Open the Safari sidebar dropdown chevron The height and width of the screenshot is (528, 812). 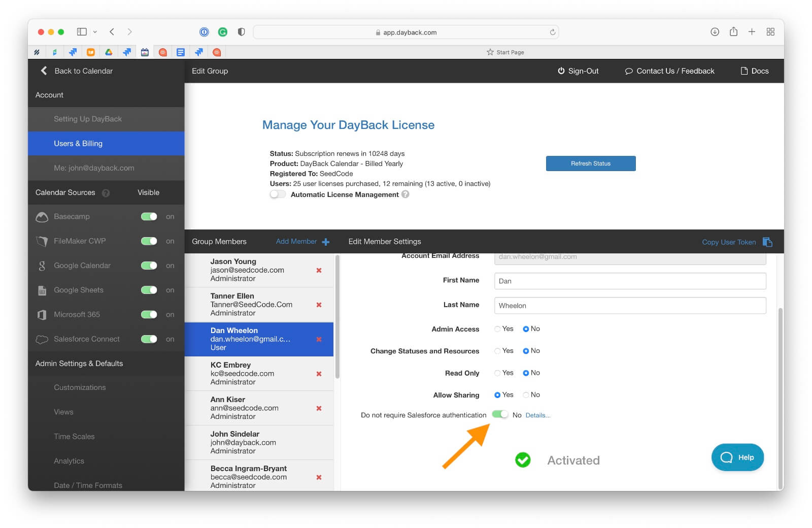pyautogui.click(x=95, y=32)
